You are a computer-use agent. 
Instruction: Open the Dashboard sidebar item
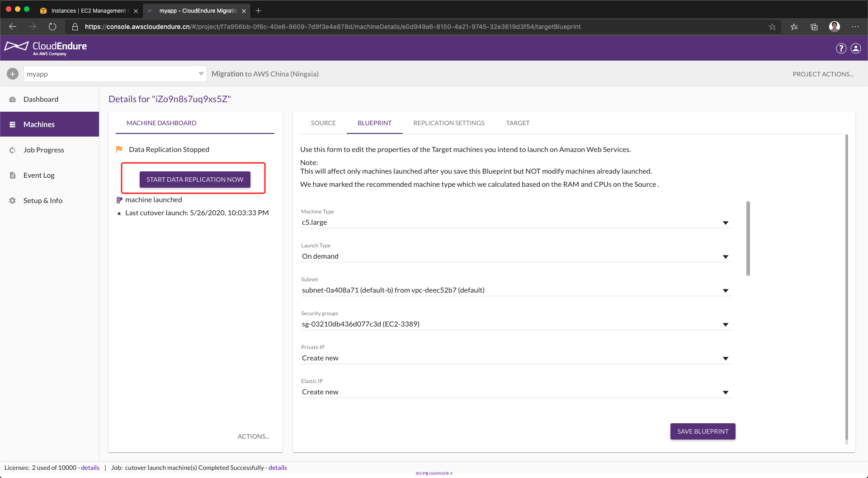pyautogui.click(x=41, y=99)
